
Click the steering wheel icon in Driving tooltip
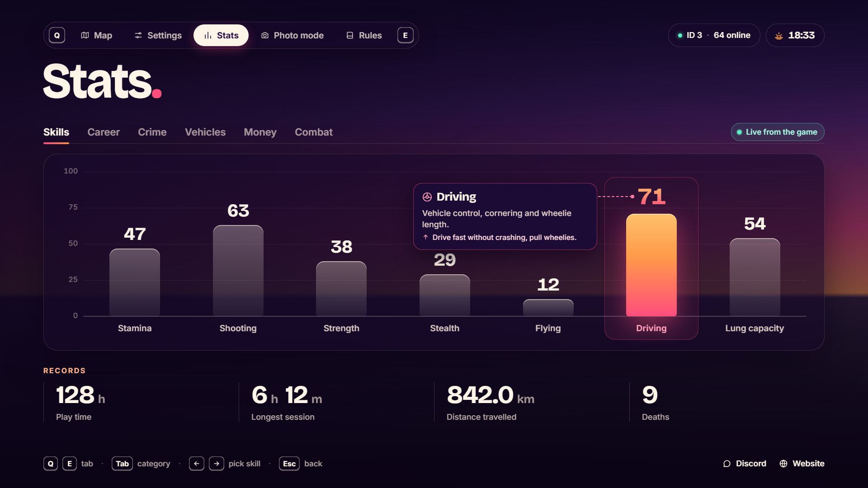(x=427, y=197)
